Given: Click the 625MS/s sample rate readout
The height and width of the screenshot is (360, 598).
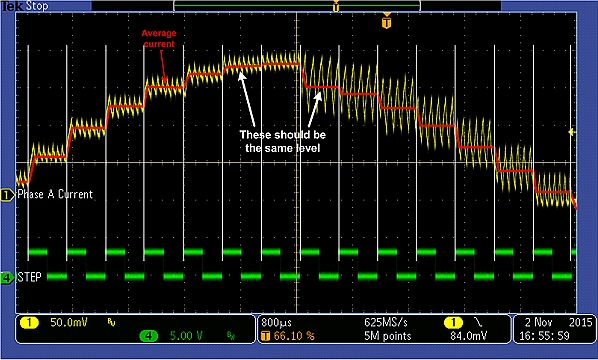Looking at the screenshot, I should click(x=386, y=323).
